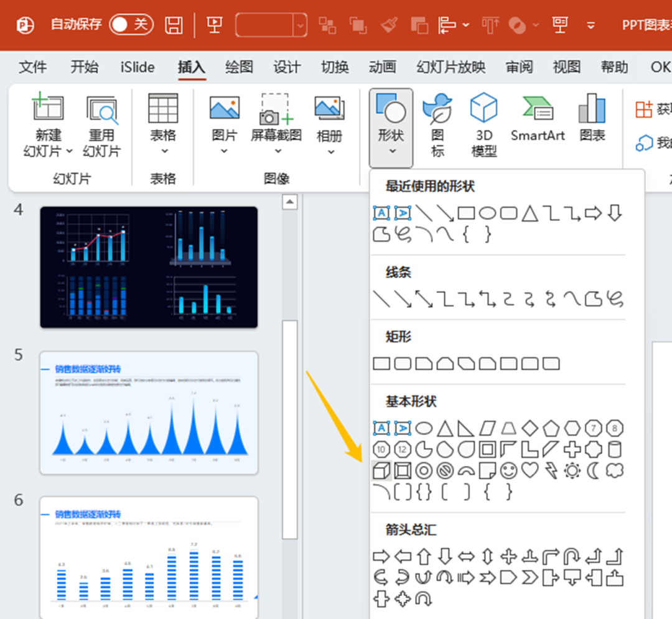Open the 文件 menu
672x619 pixels.
[x=32, y=67]
